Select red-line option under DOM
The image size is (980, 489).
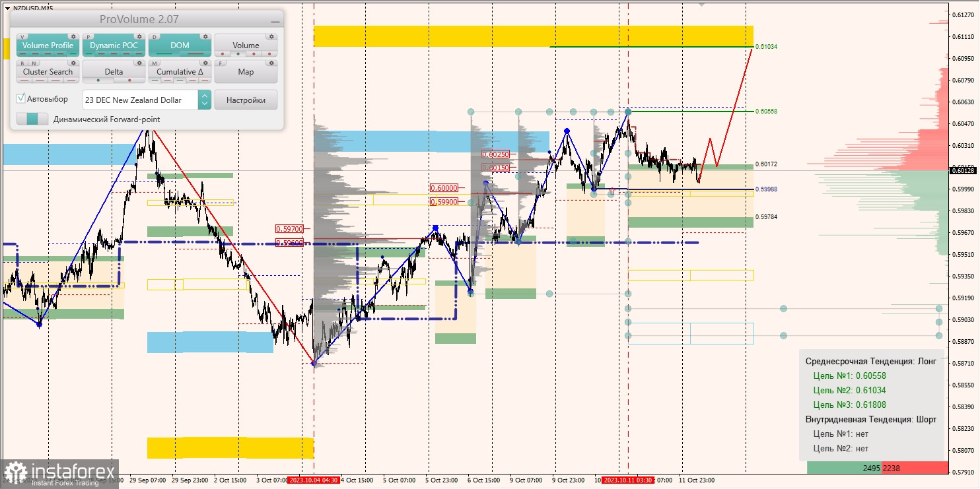195,53
